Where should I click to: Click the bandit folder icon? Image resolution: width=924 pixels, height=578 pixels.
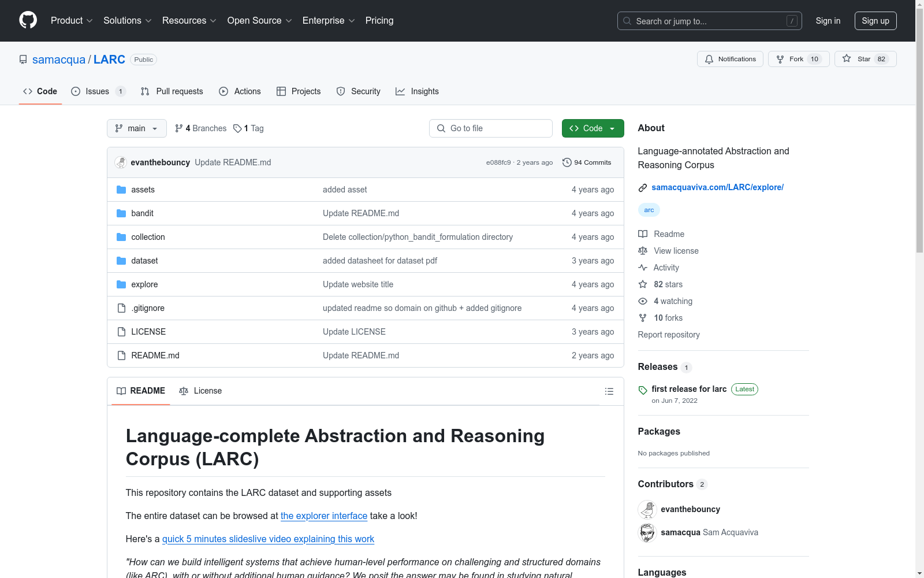[121, 213]
